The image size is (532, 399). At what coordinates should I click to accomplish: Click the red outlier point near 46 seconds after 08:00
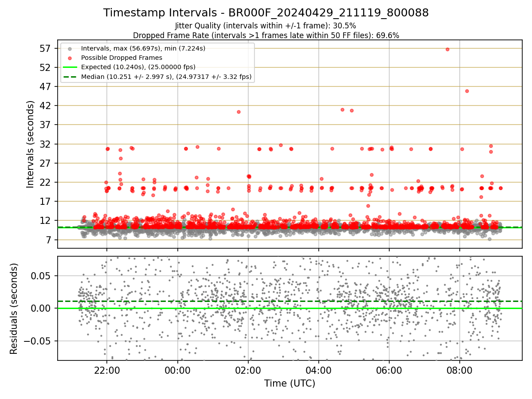coord(467,91)
